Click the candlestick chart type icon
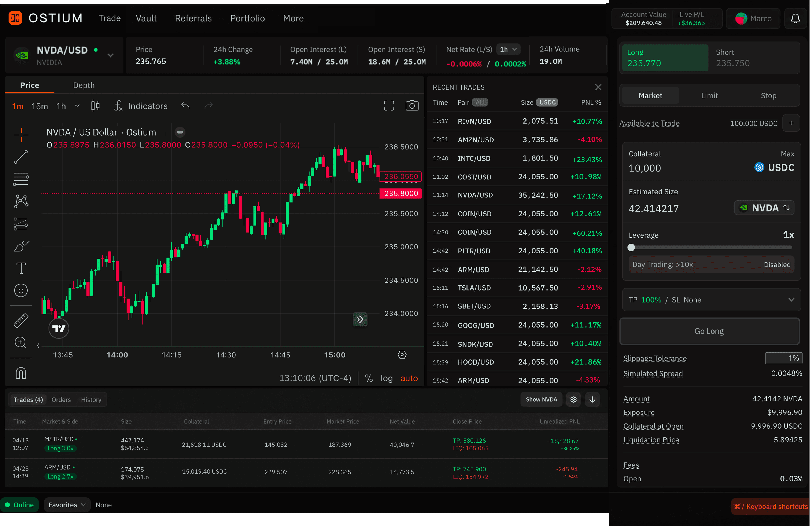 pos(96,106)
